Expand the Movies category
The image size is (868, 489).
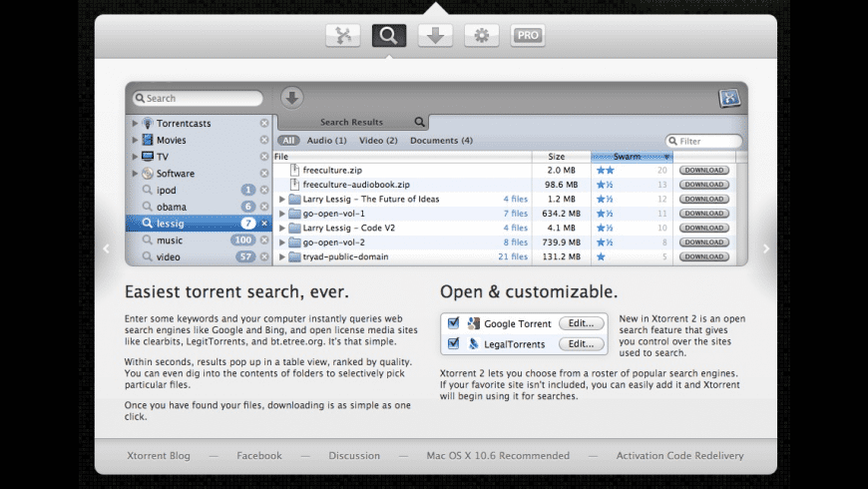coord(135,140)
